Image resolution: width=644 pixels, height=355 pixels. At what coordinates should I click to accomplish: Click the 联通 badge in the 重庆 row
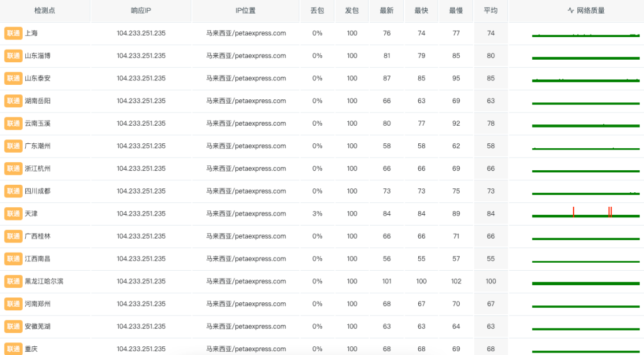pyautogui.click(x=13, y=349)
